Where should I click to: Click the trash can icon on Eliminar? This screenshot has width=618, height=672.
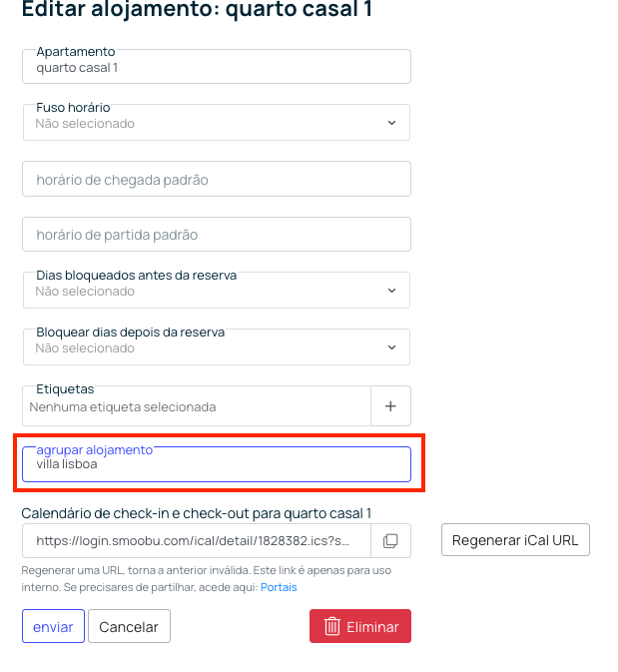(x=332, y=627)
